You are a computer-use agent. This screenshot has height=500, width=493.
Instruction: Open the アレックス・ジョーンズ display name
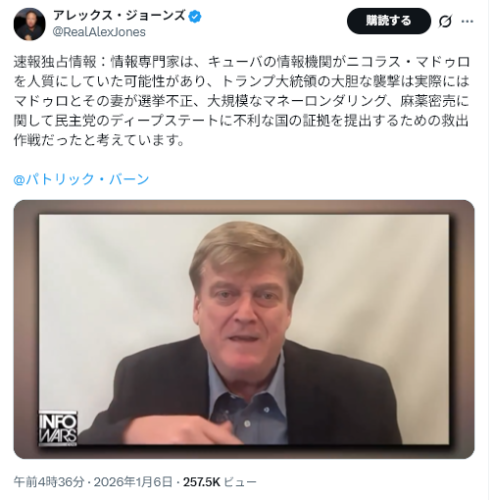119,16
